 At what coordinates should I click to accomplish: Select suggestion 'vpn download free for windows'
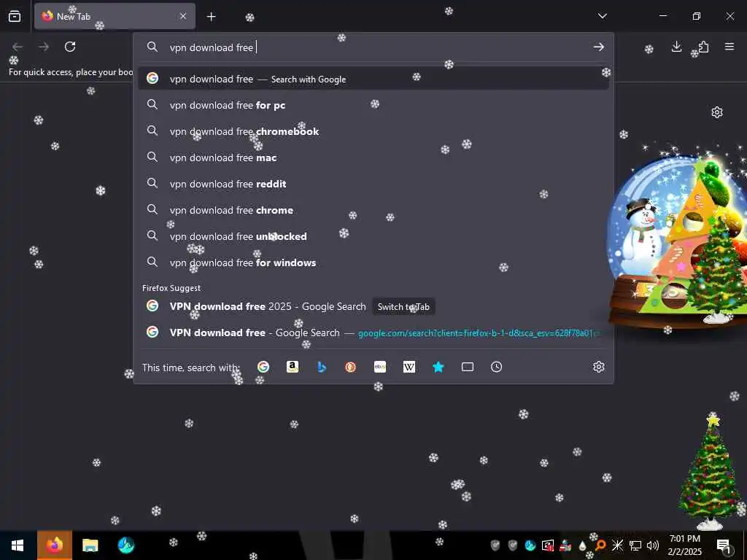click(x=373, y=262)
